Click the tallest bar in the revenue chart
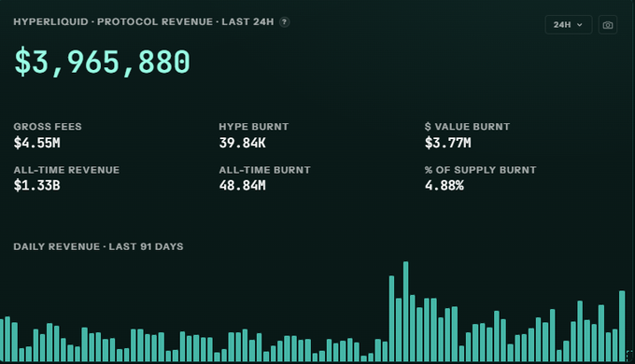Viewport: 635px width, 364px height. tap(406, 312)
